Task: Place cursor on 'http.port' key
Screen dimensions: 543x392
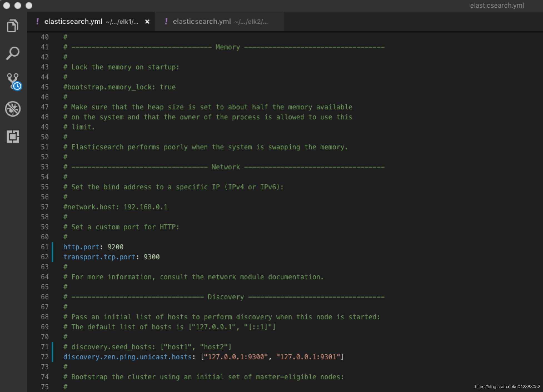Action: pyautogui.click(x=81, y=247)
